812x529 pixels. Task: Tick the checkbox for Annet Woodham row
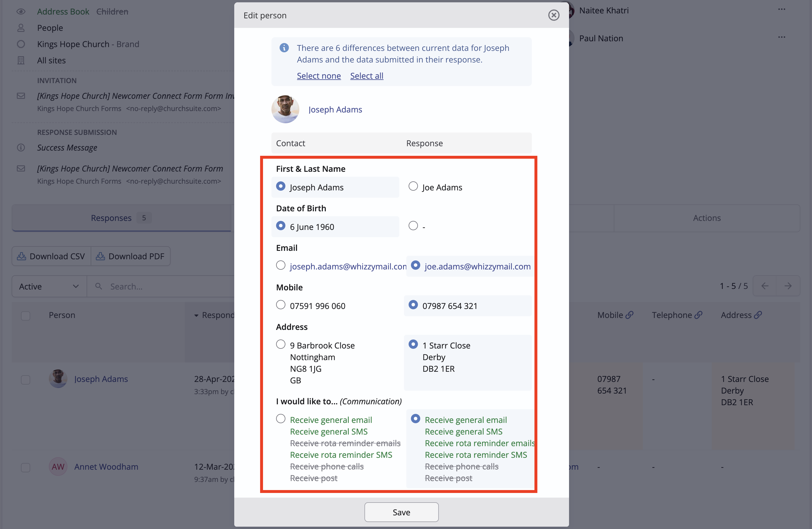click(26, 467)
